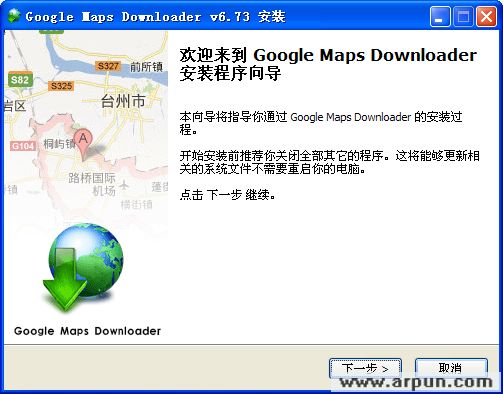Click the globe icon in the title bar
Viewport: 503px width, 394px height.
pos(14,16)
